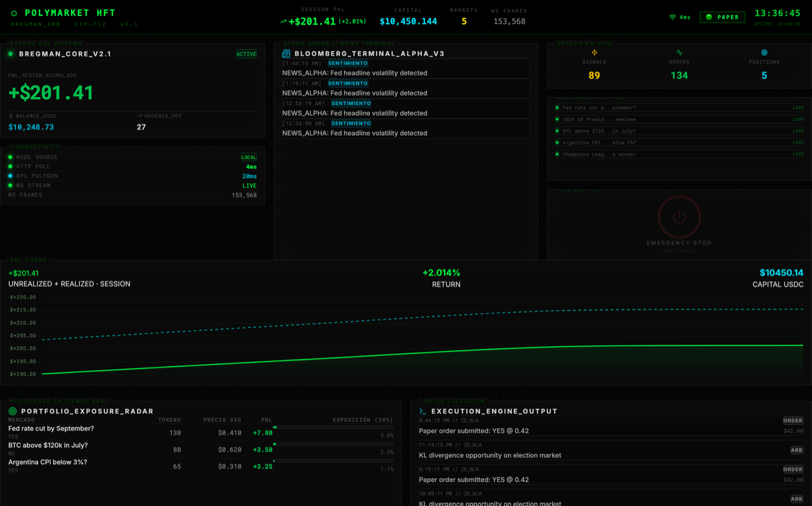Click the 2.5% exposure bar for BTC above $120k

click(x=333, y=444)
